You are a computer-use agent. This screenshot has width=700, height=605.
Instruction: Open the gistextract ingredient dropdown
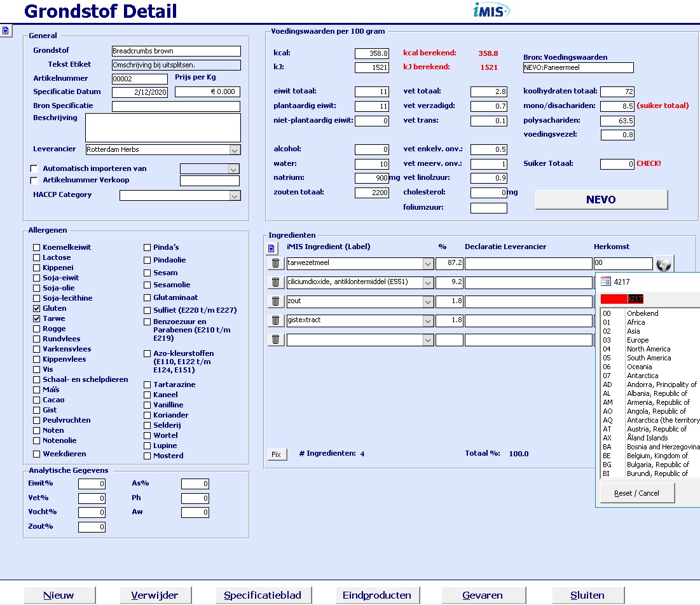point(428,321)
